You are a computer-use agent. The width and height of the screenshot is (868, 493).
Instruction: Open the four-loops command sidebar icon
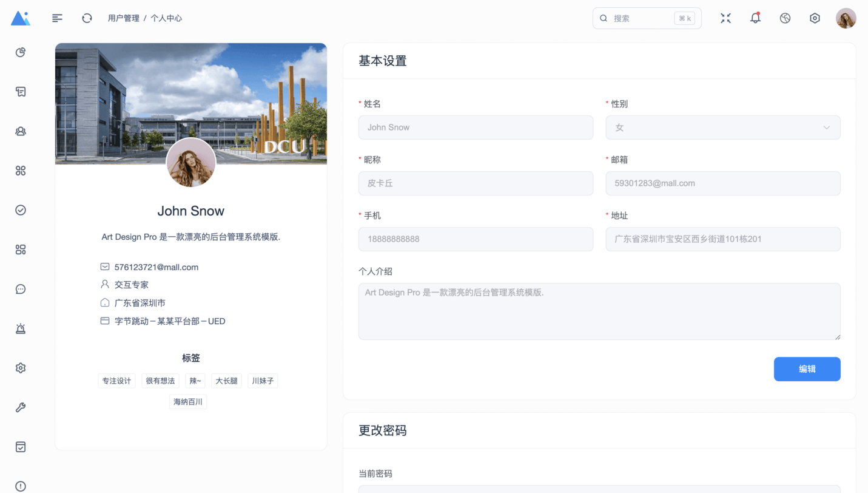[21, 171]
